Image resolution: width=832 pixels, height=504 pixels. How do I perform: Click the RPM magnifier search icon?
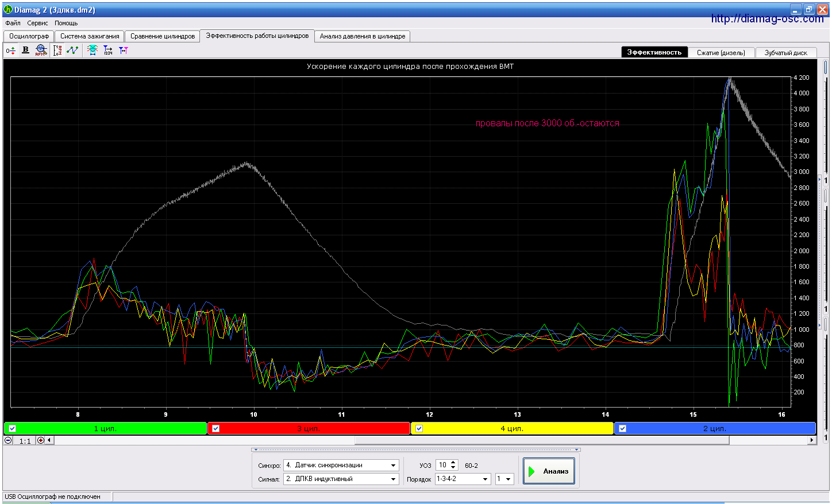41,50
